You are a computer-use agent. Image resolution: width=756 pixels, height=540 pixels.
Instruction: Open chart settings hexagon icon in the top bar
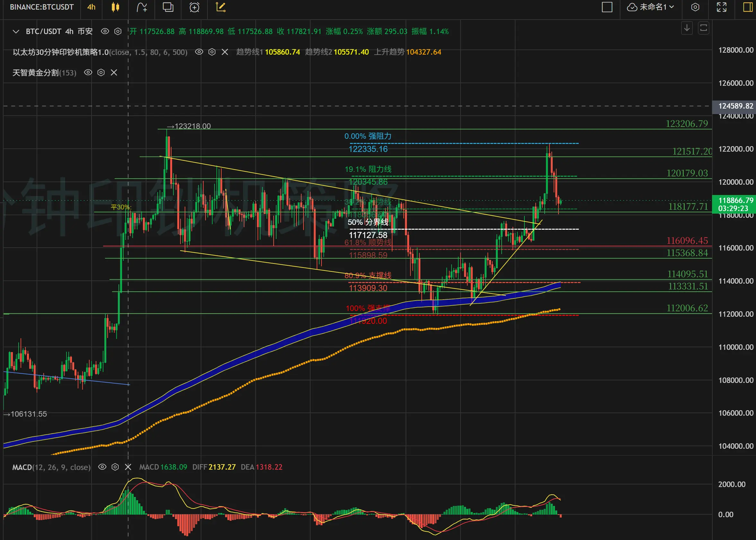695,7
